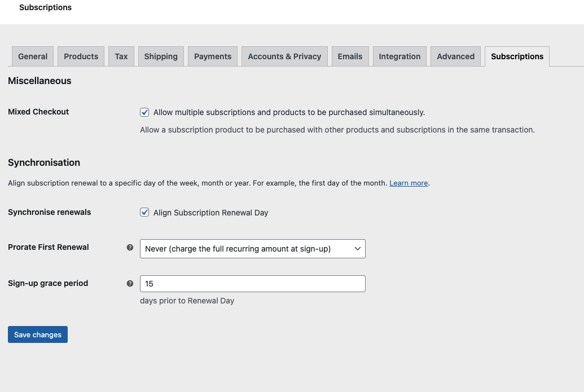Click the Allow multiple subscriptions label text
The height and width of the screenshot is (392, 584).
(x=289, y=112)
